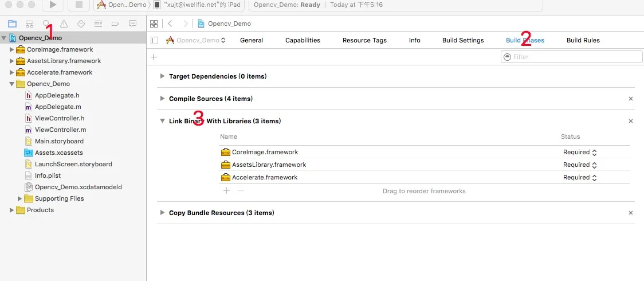
Task: Switch to the General tab
Action: (x=252, y=40)
